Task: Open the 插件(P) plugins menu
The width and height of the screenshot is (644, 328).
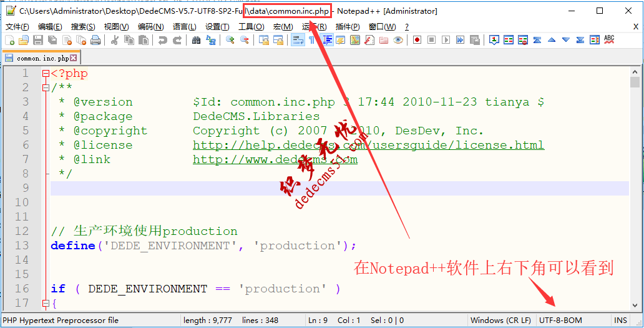Action: coord(348,27)
